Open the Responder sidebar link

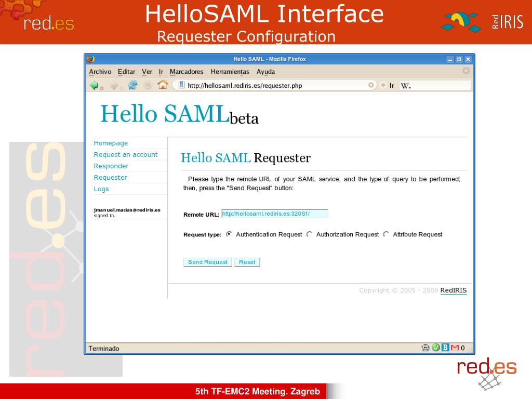111,166
